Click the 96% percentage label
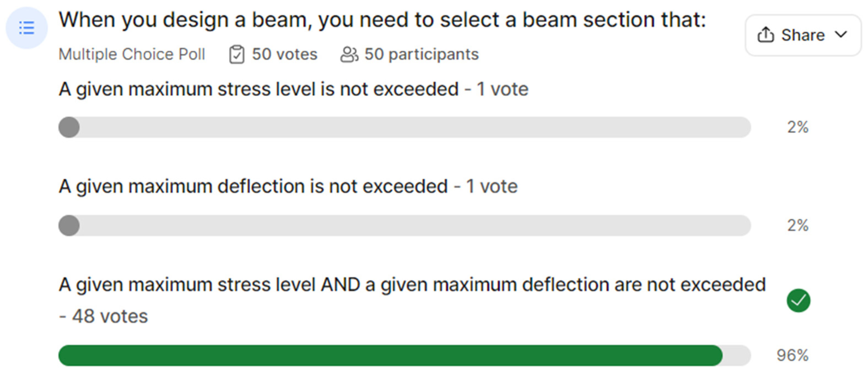This screenshot has height=373, width=868. (x=792, y=355)
